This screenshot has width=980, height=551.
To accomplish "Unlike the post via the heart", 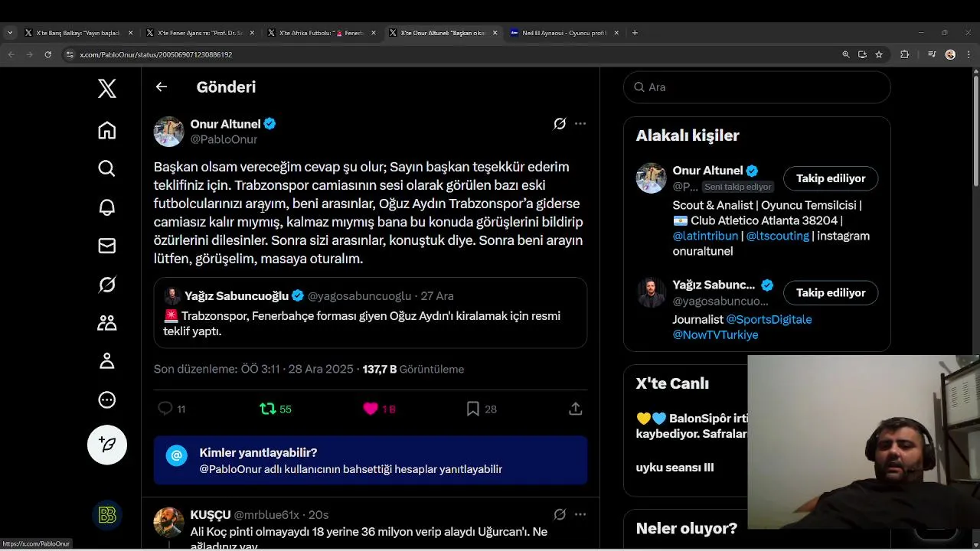I will (371, 409).
